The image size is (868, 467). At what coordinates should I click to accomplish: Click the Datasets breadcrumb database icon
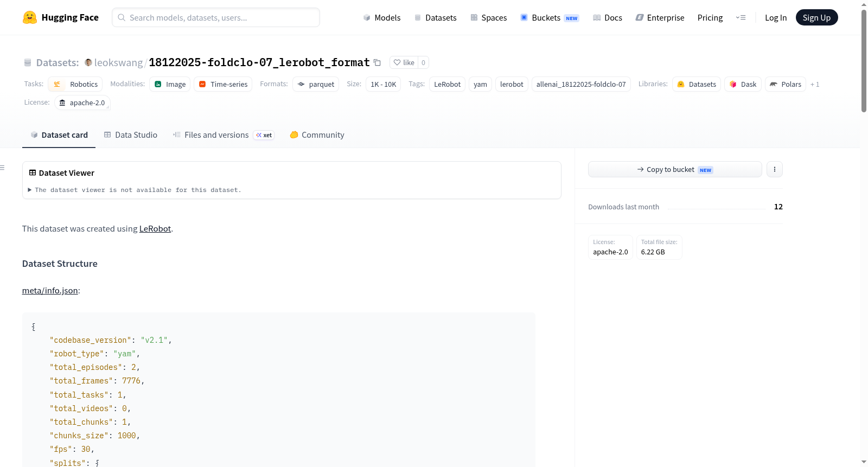pyautogui.click(x=28, y=63)
